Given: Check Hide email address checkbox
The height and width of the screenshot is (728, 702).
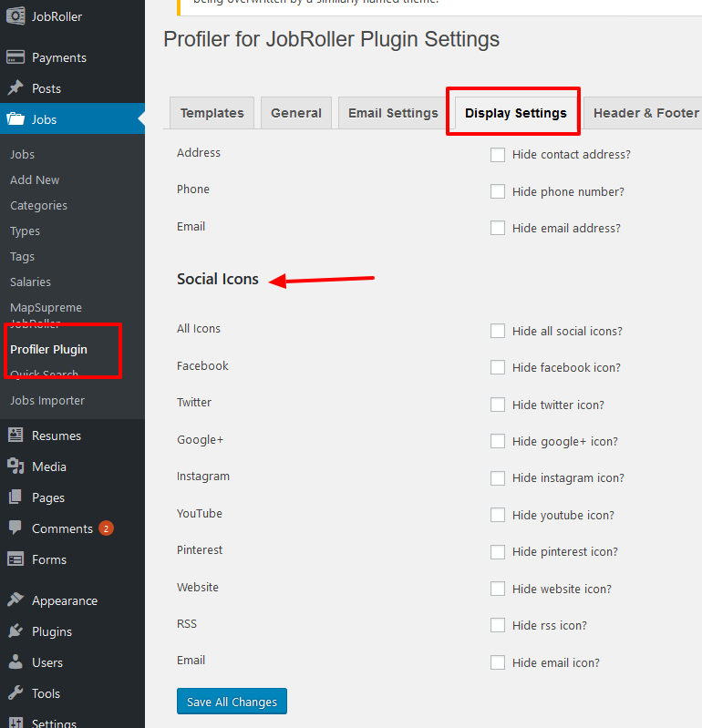Looking at the screenshot, I should [x=498, y=228].
